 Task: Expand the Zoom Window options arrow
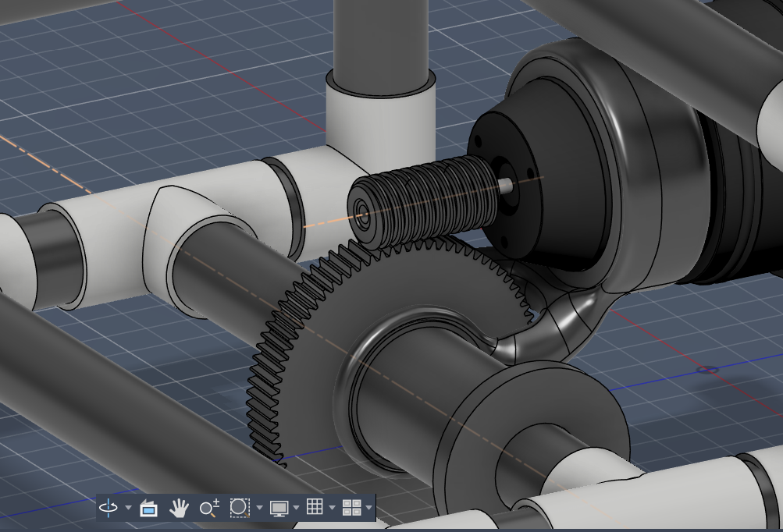258,509
